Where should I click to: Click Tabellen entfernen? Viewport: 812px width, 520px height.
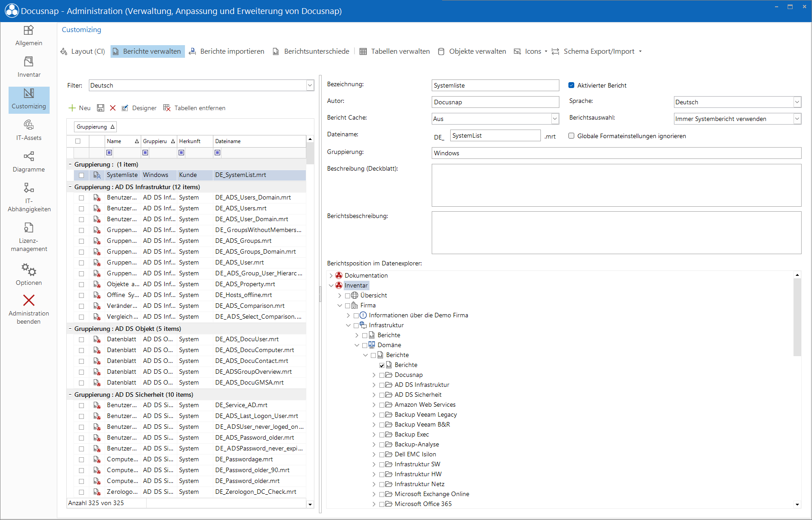coord(194,108)
